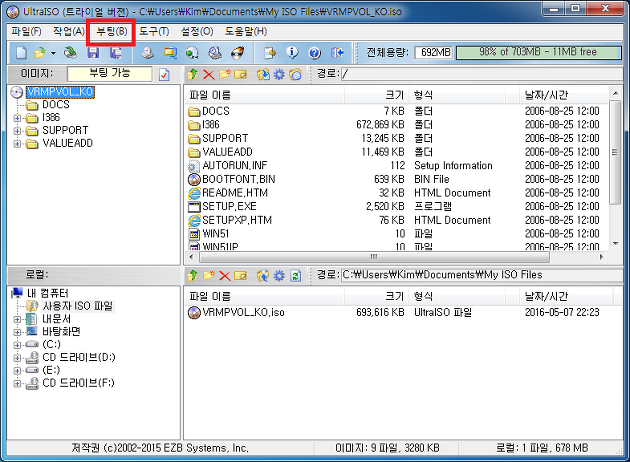Expand the 내문서 tree node

[17, 320]
